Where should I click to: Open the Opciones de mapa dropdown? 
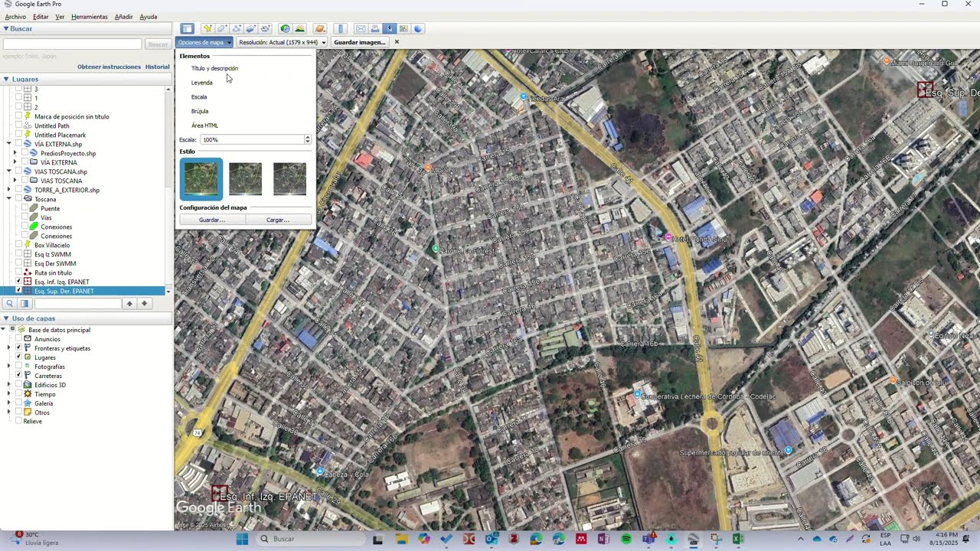pos(204,42)
